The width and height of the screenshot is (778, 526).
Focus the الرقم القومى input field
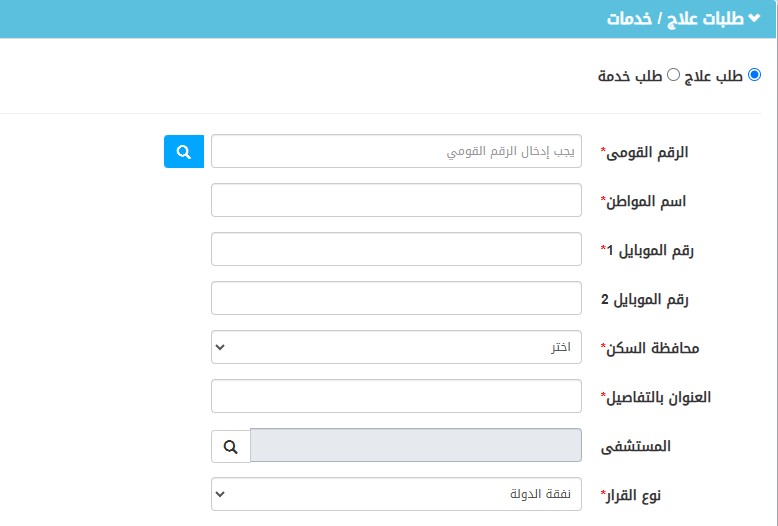pyautogui.click(x=396, y=152)
